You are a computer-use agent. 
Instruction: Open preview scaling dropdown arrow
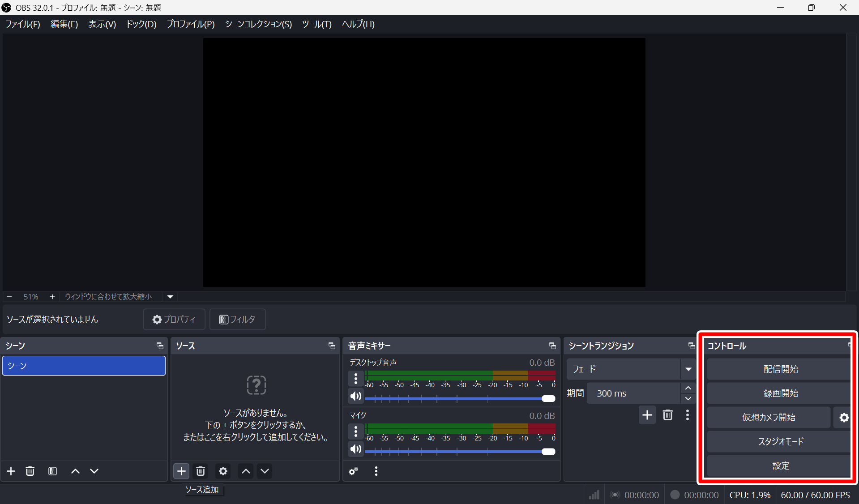click(x=170, y=297)
